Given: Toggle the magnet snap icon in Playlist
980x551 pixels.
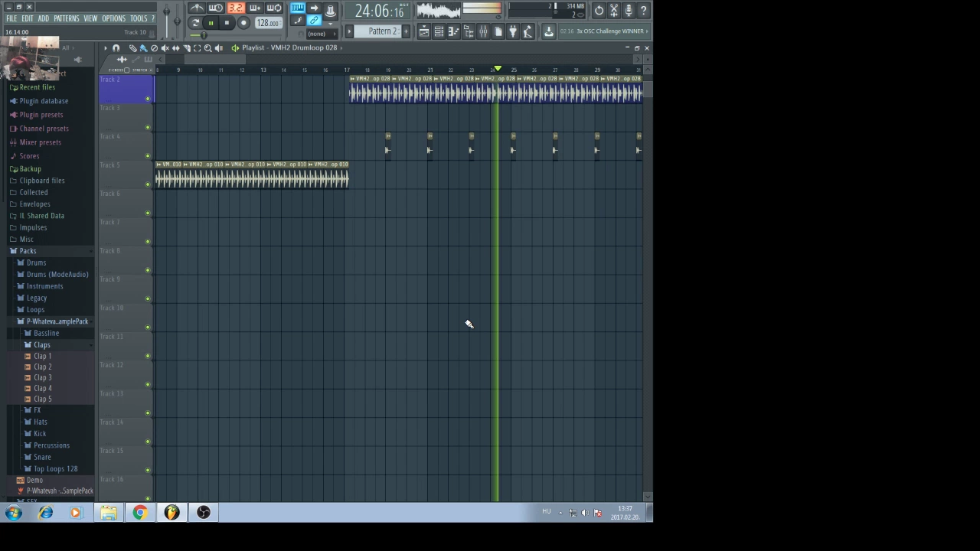Looking at the screenshot, I should (116, 48).
